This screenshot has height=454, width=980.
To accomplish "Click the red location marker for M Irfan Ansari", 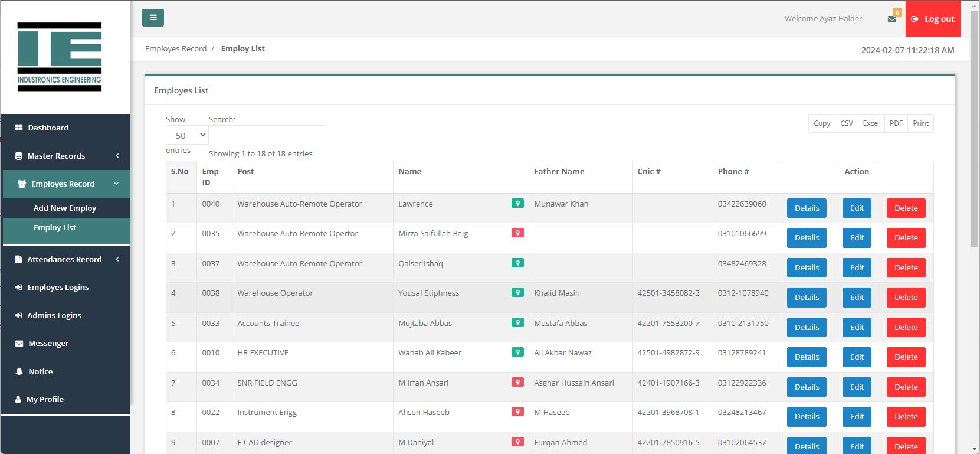I will 517,383.
